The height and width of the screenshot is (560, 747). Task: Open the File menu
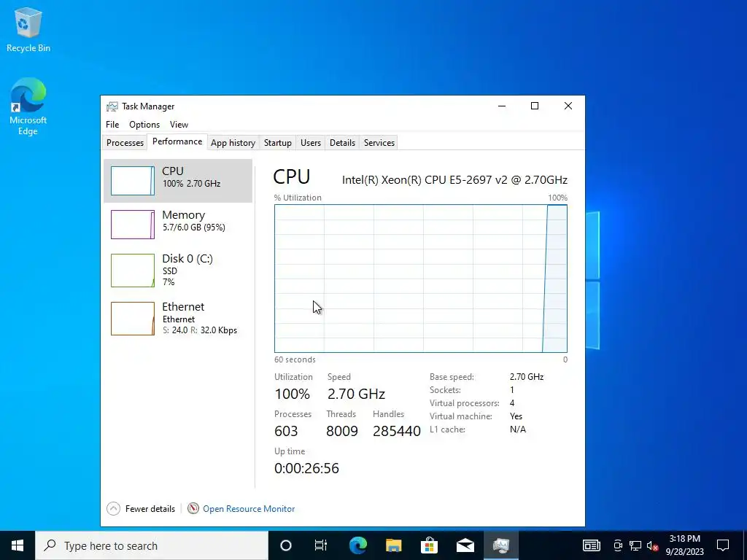click(x=112, y=124)
